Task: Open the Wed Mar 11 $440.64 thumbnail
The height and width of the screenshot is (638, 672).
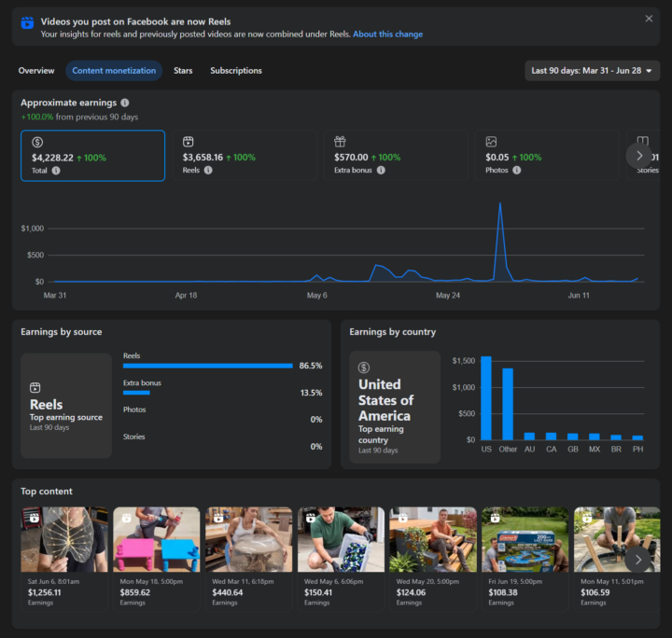Action: [x=248, y=539]
